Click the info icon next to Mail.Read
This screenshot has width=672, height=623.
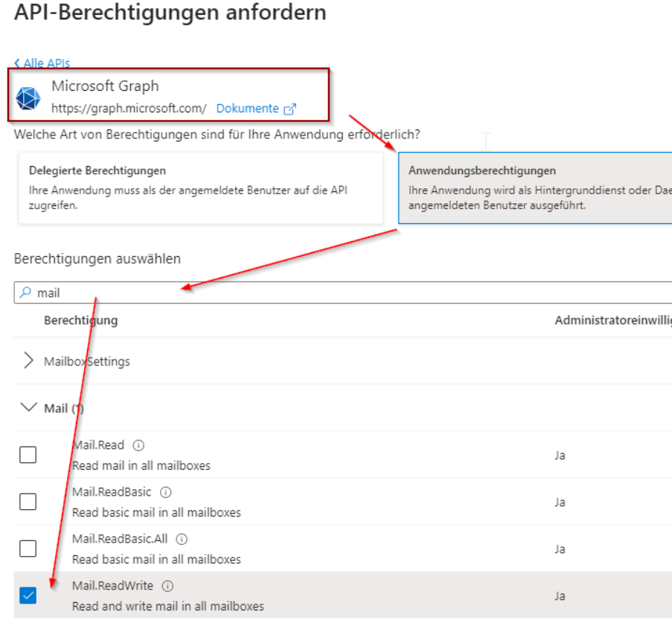138,445
